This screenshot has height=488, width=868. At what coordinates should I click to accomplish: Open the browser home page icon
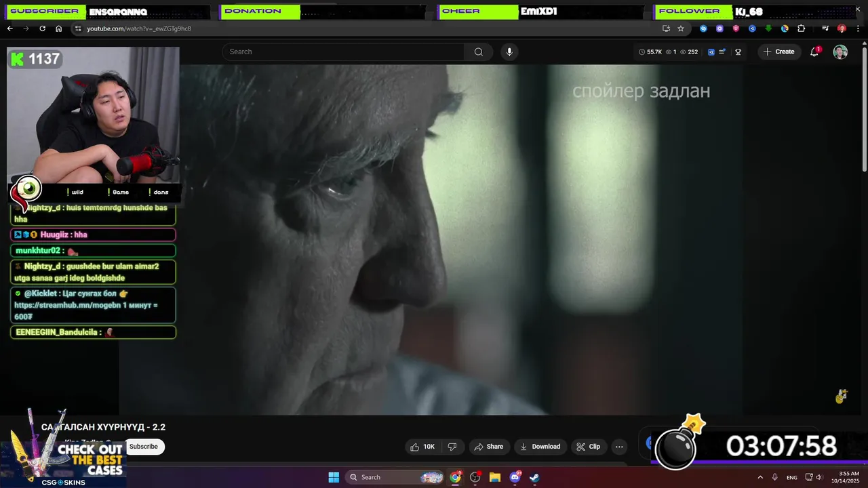point(58,28)
